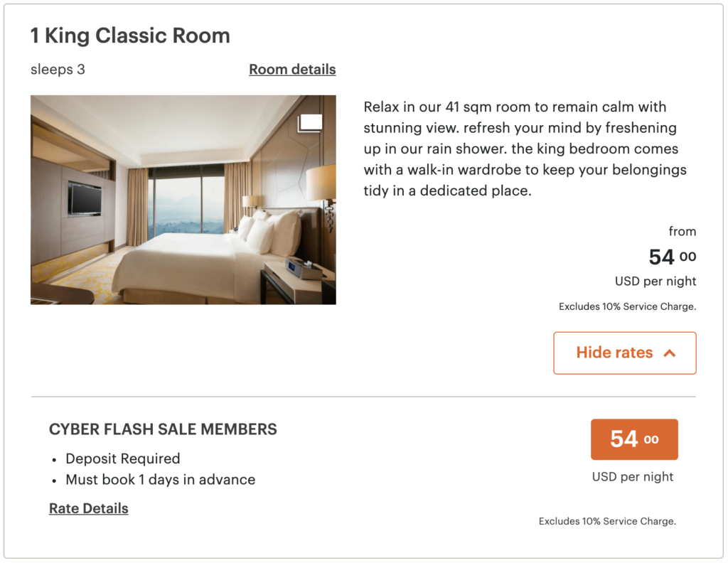Click the room description paragraph
Image resolution: width=728 pixels, height=563 pixels.
[525, 149]
